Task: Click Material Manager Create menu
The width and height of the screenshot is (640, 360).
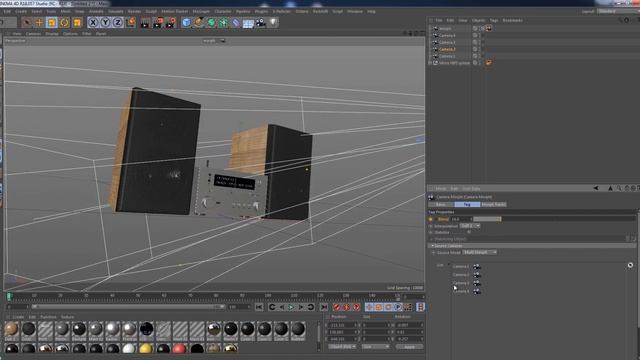Action: coord(18,317)
